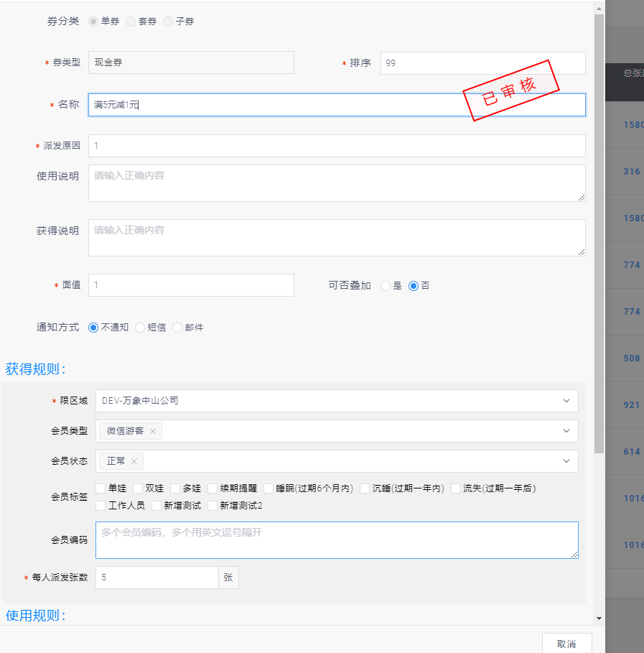Choose 不通知 as notification method
The height and width of the screenshot is (653, 644).
93,328
